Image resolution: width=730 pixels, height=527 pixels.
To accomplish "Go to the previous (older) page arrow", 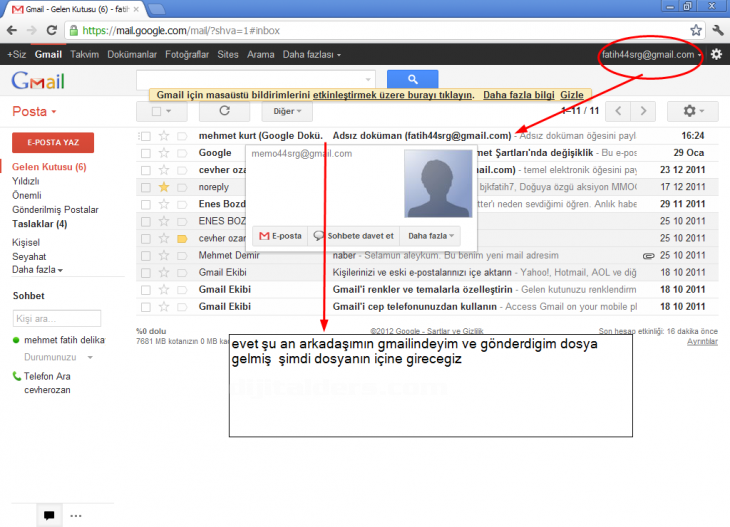I will pyautogui.click(x=618, y=111).
